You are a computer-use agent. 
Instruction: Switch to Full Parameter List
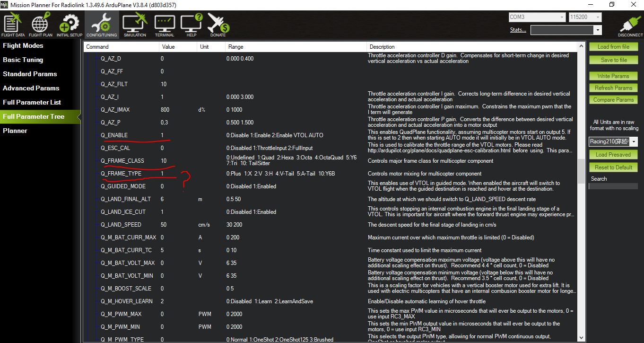[x=32, y=102]
